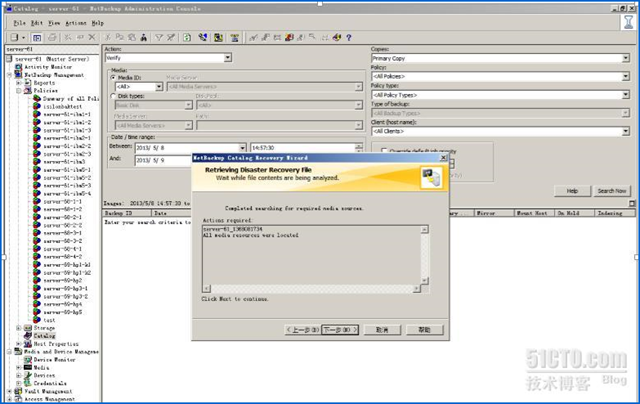Click the Devices icon in the tree
640x404 pixels.
tap(28, 375)
